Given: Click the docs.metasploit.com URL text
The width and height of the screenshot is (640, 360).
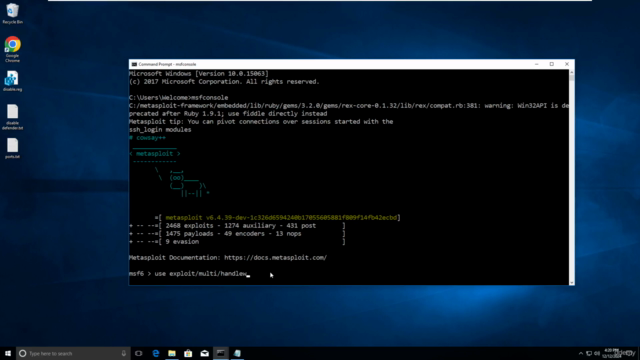Looking at the screenshot, I should pos(276,258).
